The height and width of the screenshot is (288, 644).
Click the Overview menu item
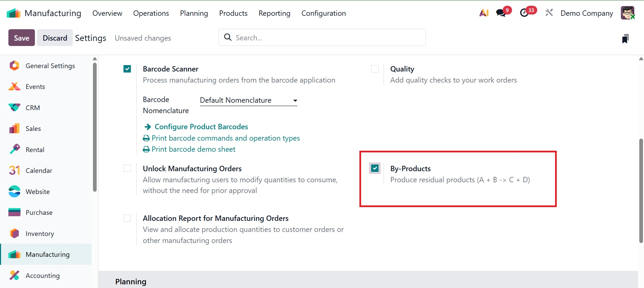(x=107, y=13)
